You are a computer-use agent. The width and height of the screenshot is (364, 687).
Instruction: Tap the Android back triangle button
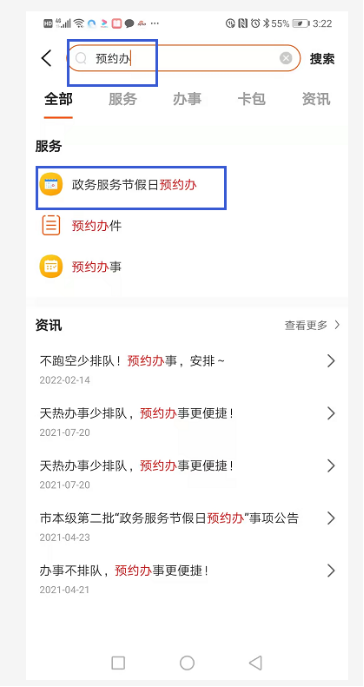click(x=255, y=662)
